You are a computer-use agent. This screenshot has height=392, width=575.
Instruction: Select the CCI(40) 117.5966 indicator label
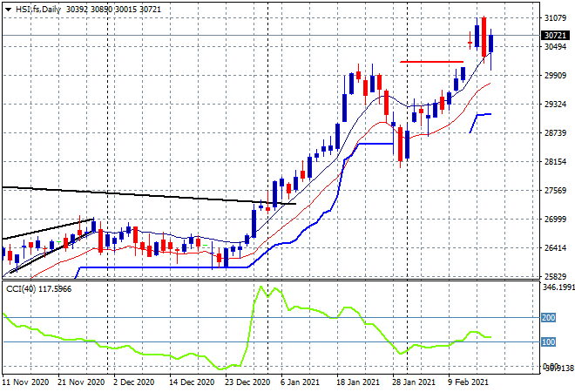tap(38, 289)
